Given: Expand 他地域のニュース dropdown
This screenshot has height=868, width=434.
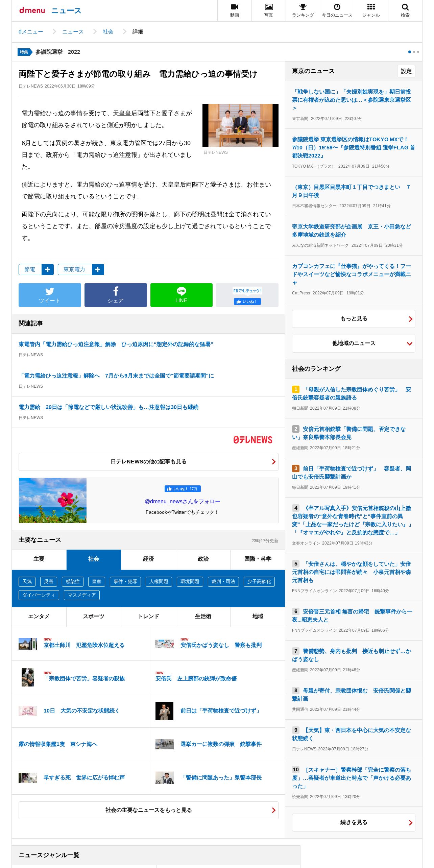Looking at the screenshot, I should 354,343.
